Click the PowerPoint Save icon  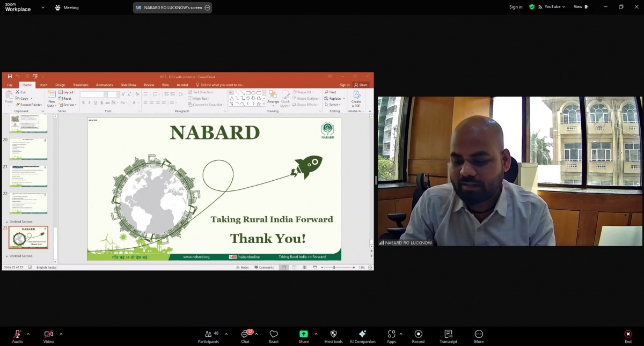[x=10, y=76]
